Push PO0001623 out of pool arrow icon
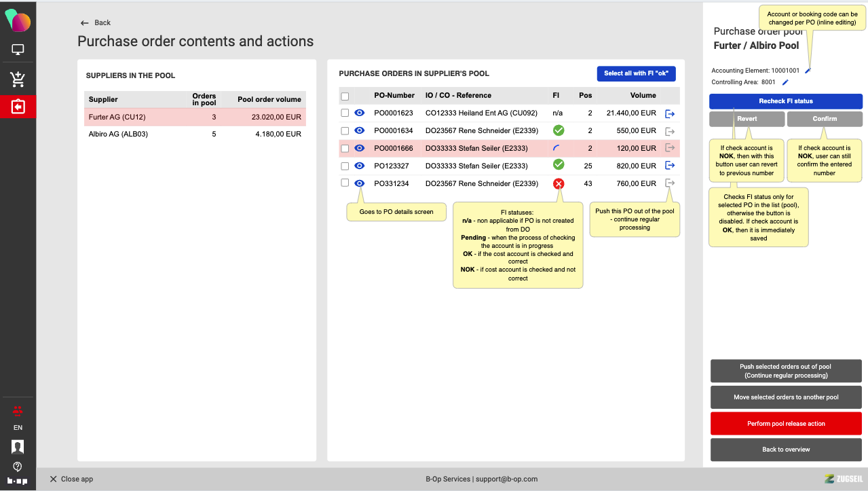868x491 pixels. (670, 113)
